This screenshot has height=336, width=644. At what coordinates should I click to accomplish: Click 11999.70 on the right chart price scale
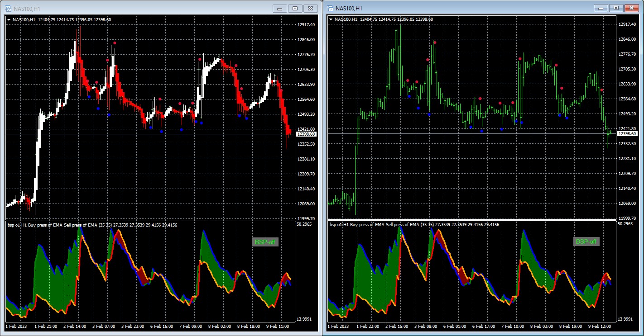pos(628,218)
